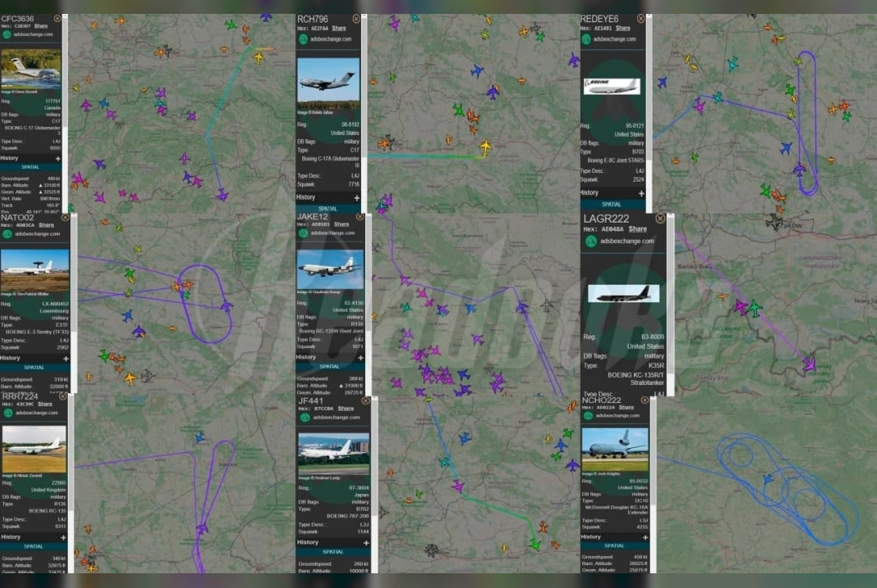Open the KC-10A Extender photo thumbnail
Screen dimensions: 877x588
point(615,450)
